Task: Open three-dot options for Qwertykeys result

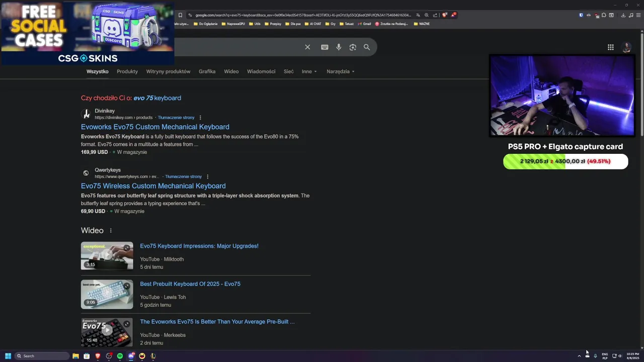Action: pos(207,176)
